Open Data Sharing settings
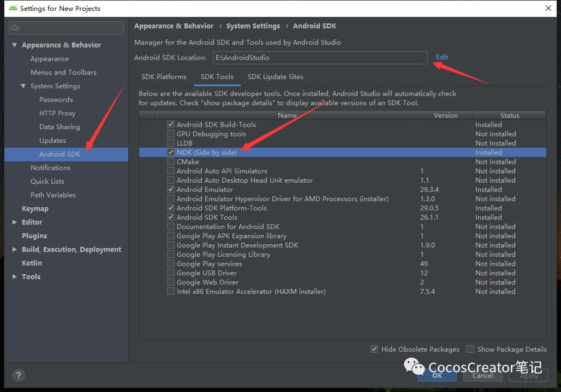Viewport: 561px width, 392px height. 59,127
